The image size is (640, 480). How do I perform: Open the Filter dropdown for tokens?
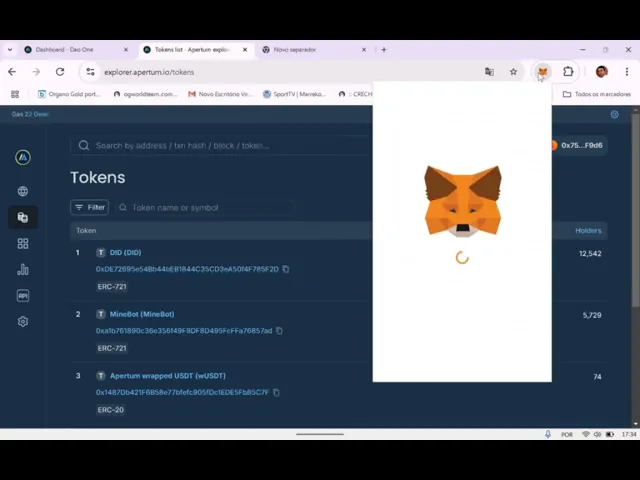click(x=90, y=207)
